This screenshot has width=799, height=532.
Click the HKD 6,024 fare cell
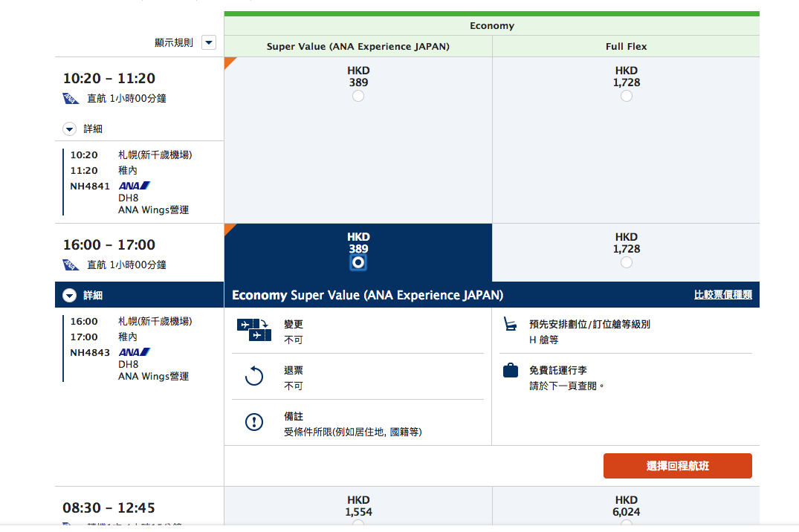click(x=627, y=505)
